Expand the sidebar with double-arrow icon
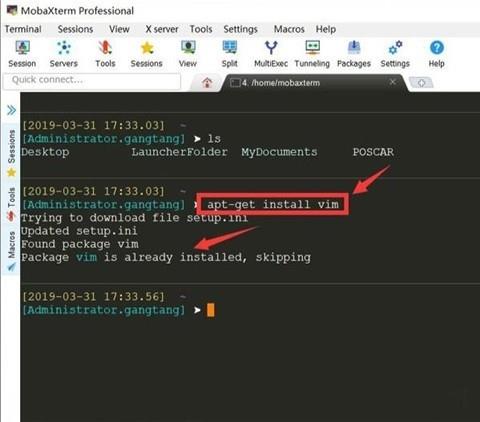The image size is (480, 422). tap(11, 110)
